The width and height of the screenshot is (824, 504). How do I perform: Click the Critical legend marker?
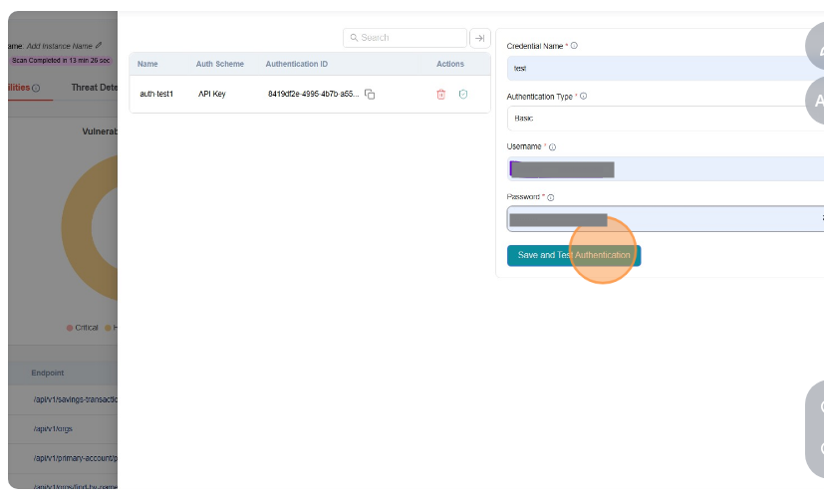pos(70,328)
